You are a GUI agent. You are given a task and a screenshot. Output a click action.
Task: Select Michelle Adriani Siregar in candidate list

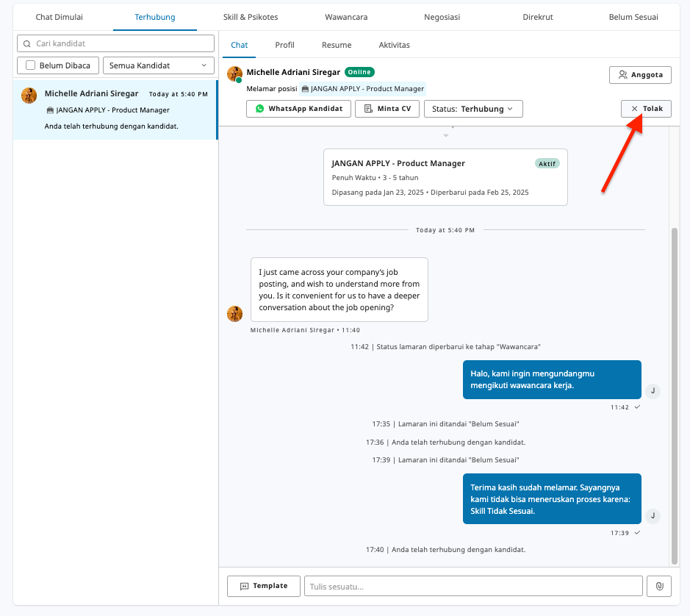115,110
